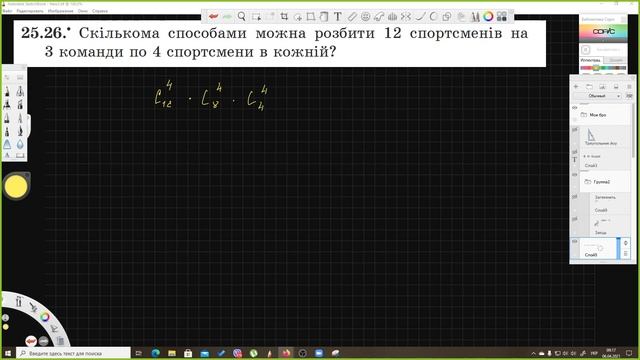Screen dimensions: 640x360
Task: Toggle the Symmetry tool
Action: tap(406, 17)
